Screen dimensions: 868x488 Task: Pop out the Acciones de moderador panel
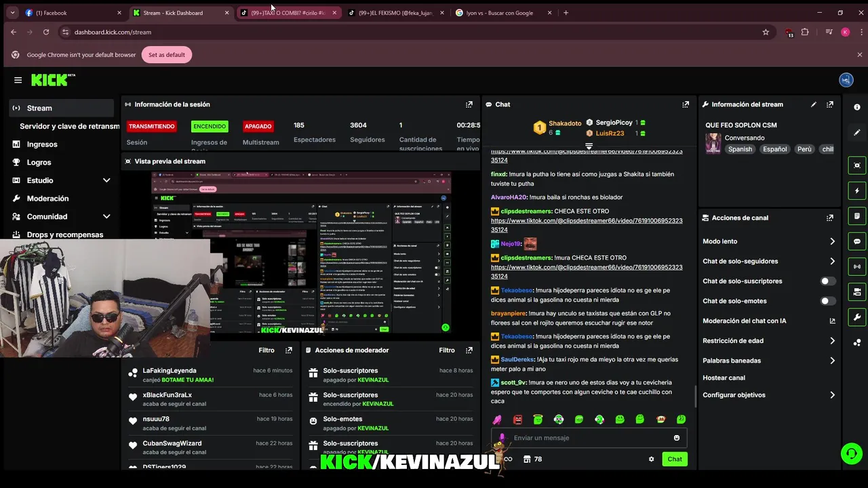pyautogui.click(x=469, y=350)
